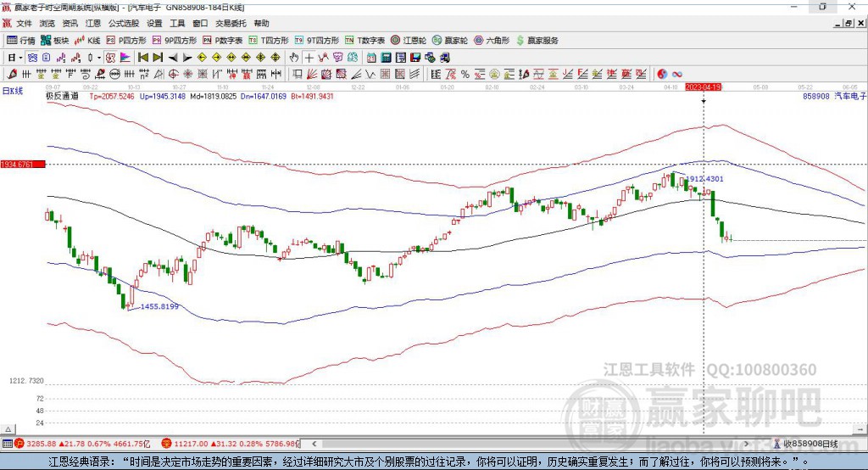Open the 交易委托 menu
The image size is (868, 470).
(x=231, y=23)
